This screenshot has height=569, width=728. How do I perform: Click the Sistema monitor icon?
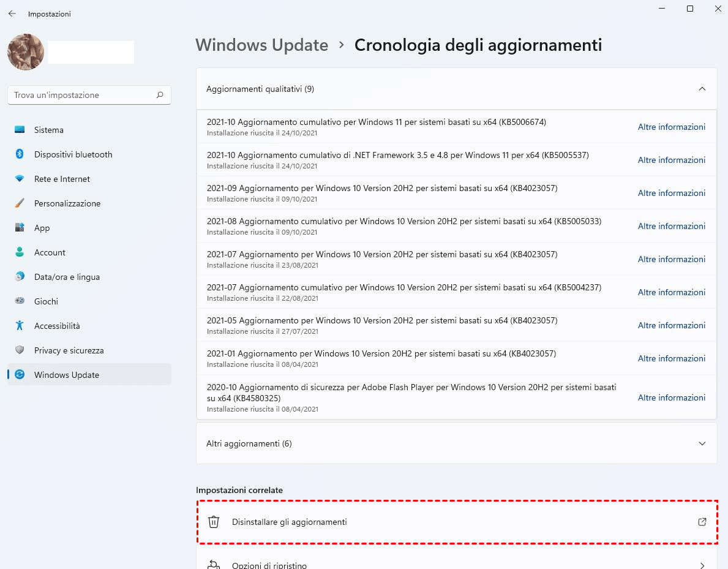[20, 130]
